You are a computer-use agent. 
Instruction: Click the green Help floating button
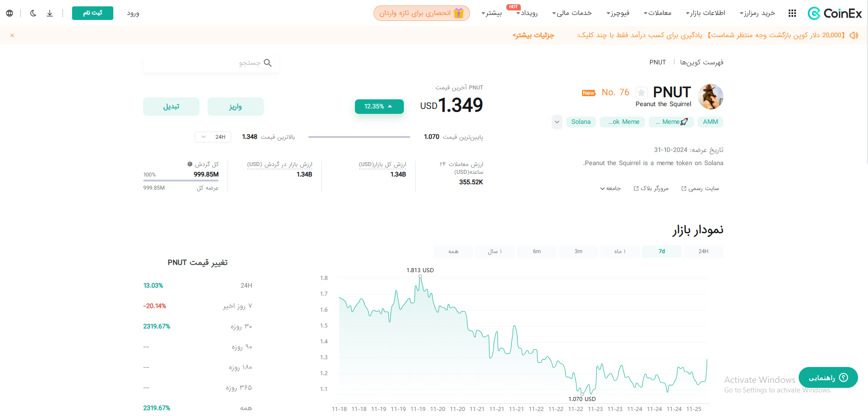point(828,377)
